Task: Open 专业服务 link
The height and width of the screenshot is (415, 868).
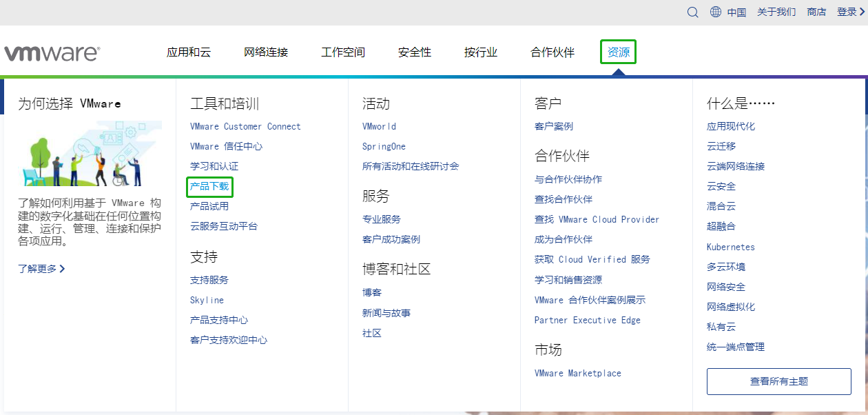Action: tap(382, 219)
